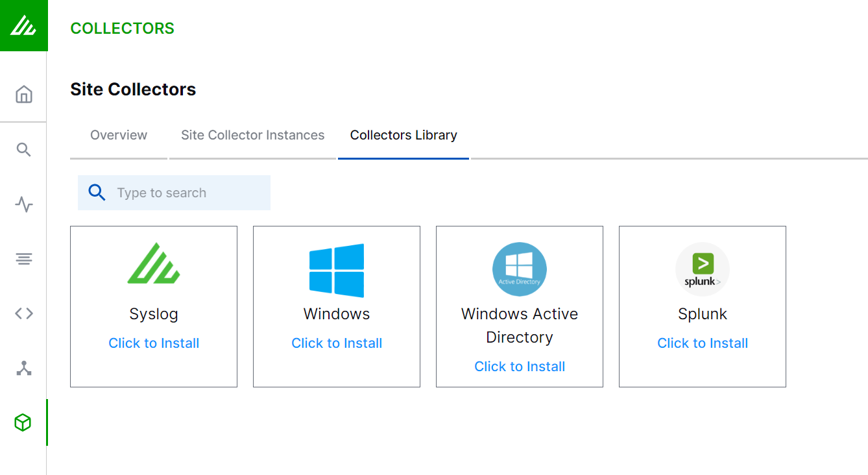
Task: Open the Home icon in sidebar
Action: [x=23, y=95]
